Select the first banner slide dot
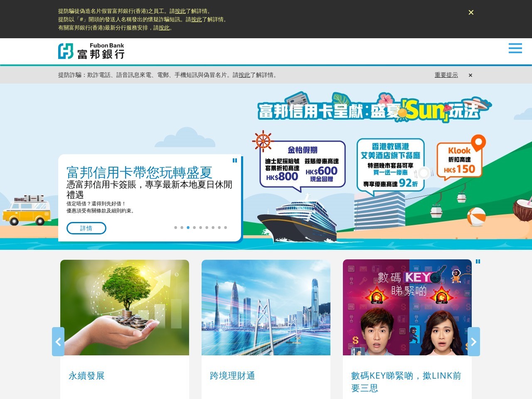This screenshot has height=399, width=532. 176,227
